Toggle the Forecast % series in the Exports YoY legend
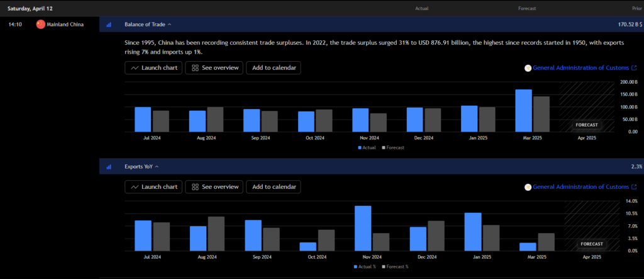The height and width of the screenshot is (279, 644). (x=394, y=266)
